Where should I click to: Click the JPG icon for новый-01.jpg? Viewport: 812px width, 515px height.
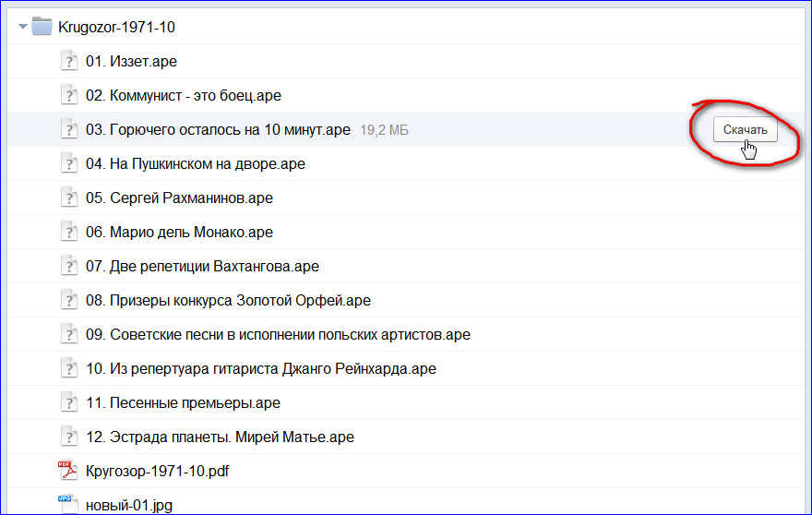click(x=69, y=504)
